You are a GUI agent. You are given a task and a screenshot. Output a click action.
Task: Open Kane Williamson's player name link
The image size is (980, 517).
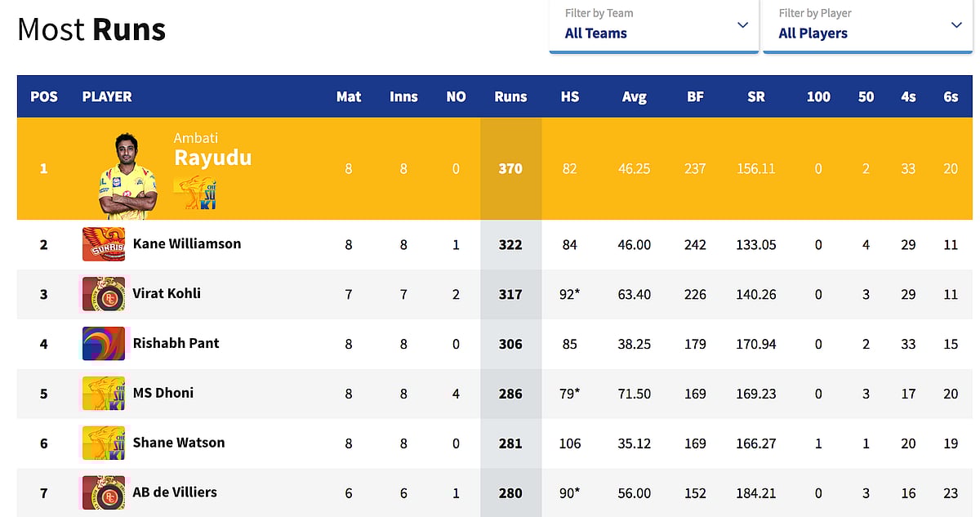click(x=187, y=243)
